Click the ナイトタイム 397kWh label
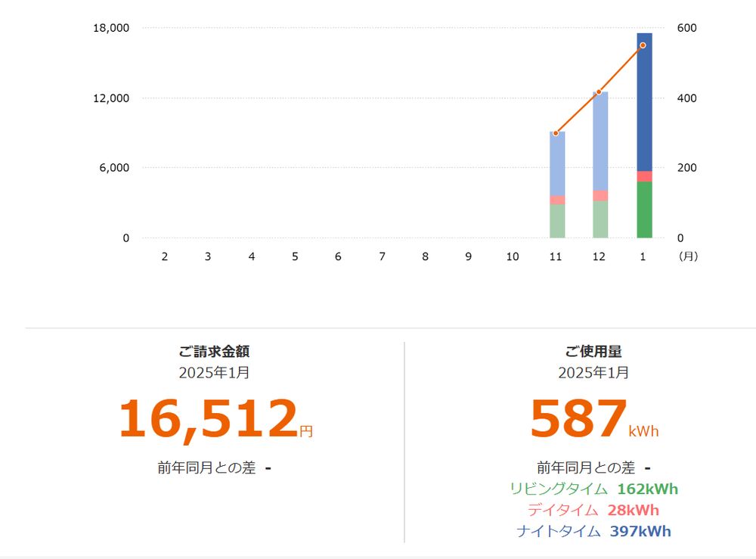This screenshot has width=756, height=559. [593, 532]
